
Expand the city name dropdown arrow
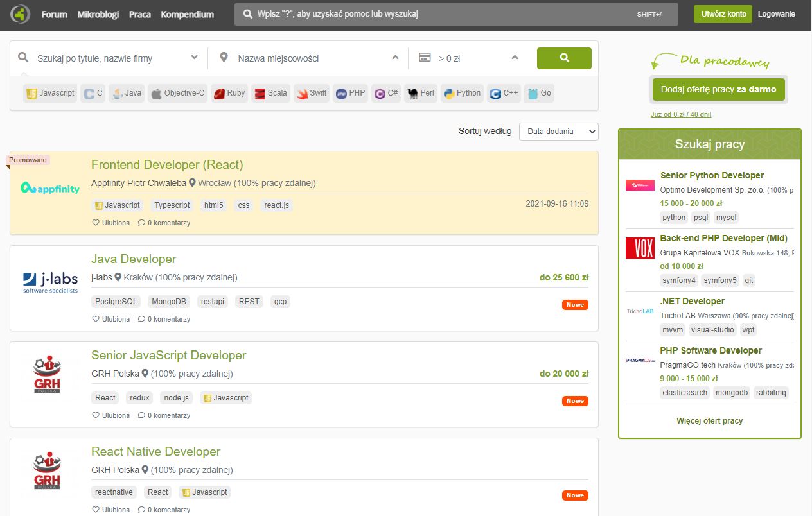(395, 58)
